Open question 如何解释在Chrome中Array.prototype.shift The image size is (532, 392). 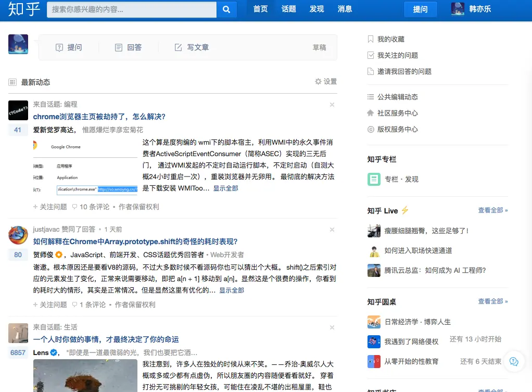(135, 242)
